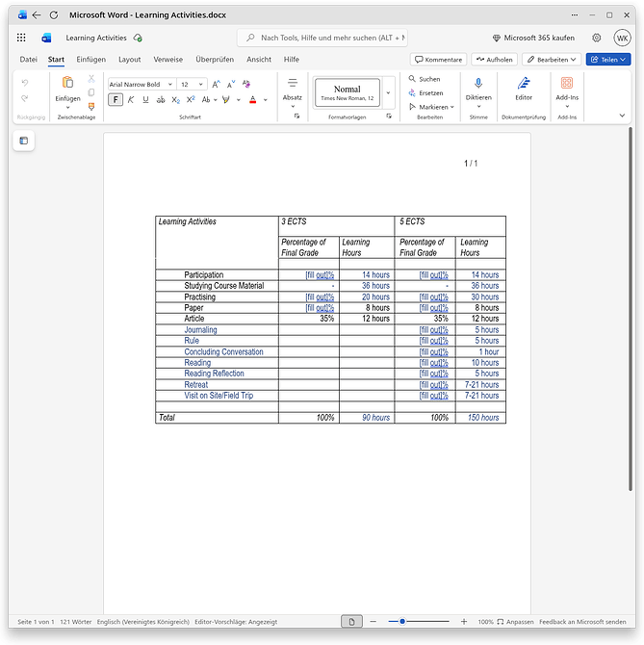Click the vertical scrollbar of the document
The height and width of the screenshot is (645, 644).
[x=630, y=308]
